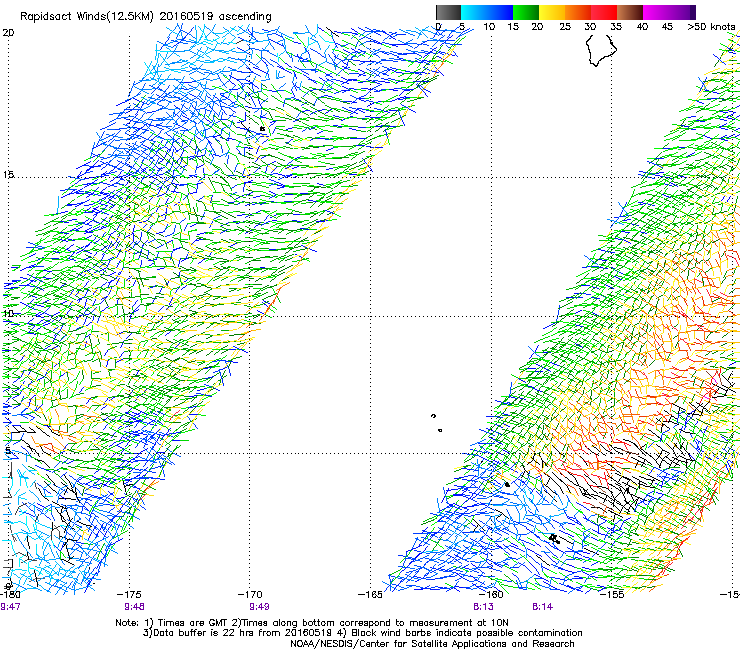Click the "-160" longitude label
This screenshot has height=650, width=740.
(491, 594)
